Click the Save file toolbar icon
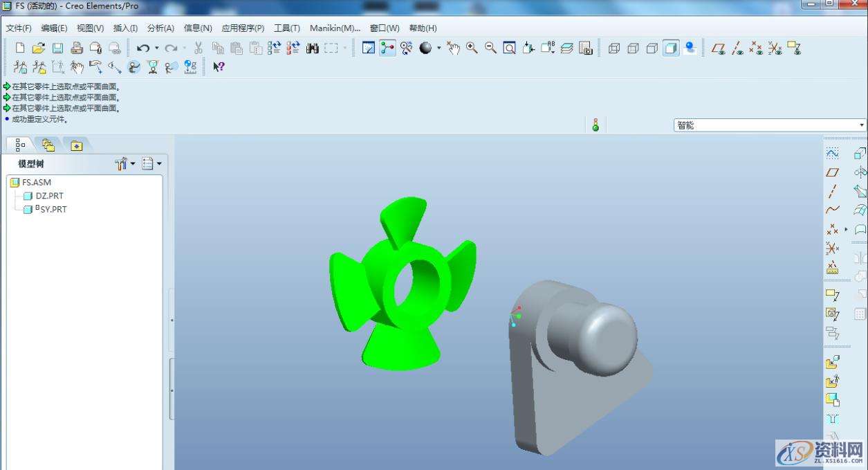The height and width of the screenshot is (470, 868). click(57, 48)
